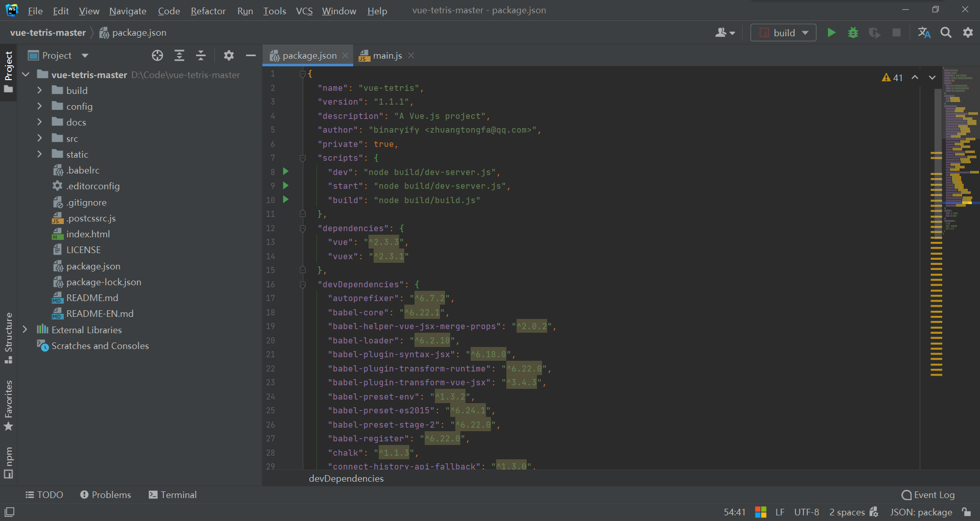The width and height of the screenshot is (980, 521).
Task: Run the build configuration with green play button
Action: pyautogui.click(x=831, y=33)
